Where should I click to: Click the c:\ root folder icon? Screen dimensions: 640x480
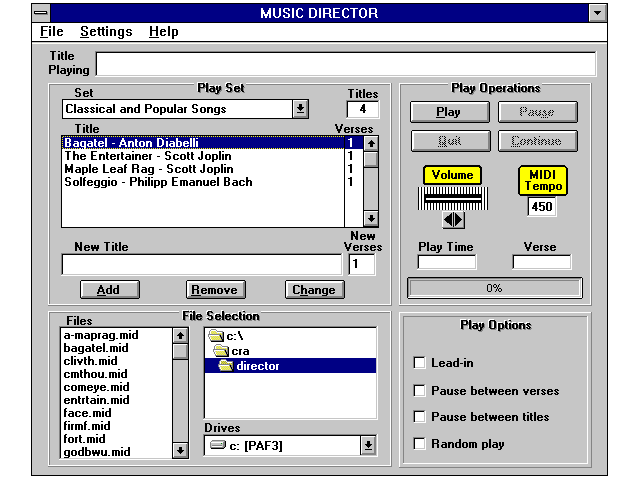tap(216, 336)
